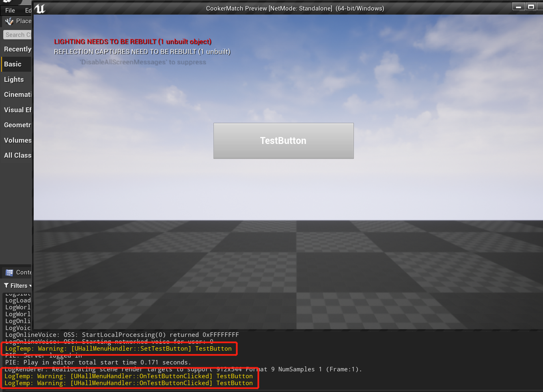
Task: Click the Content Browser blue grid icon
Action: [10, 272]
